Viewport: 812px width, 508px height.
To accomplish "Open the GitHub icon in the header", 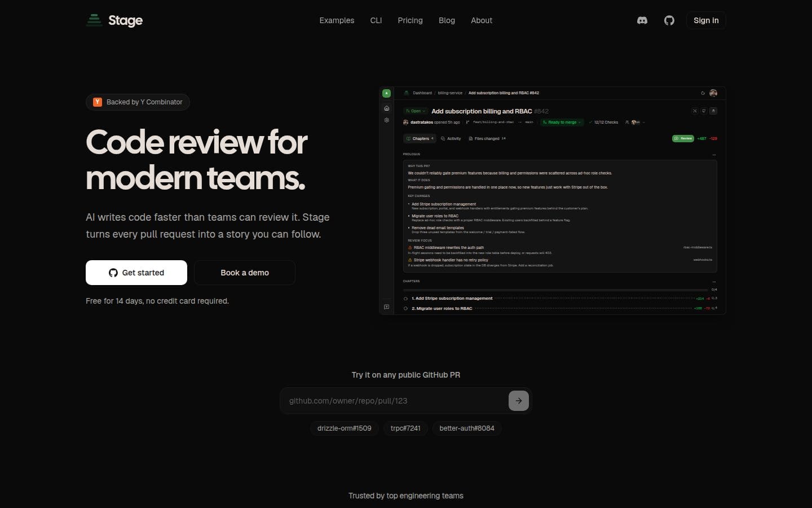I will (x=669, y=20).
